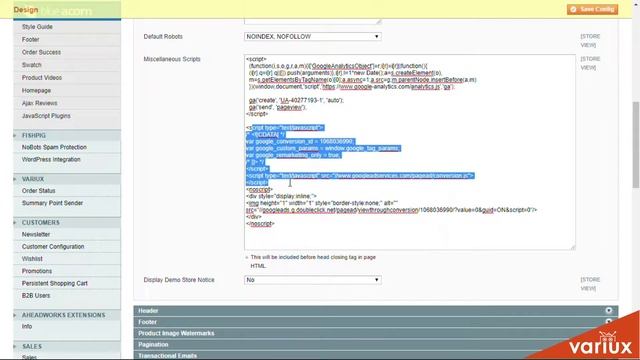Open Homepage settings in sidebar
Viewport: 640px width, 360px height.
click(36, 91)
